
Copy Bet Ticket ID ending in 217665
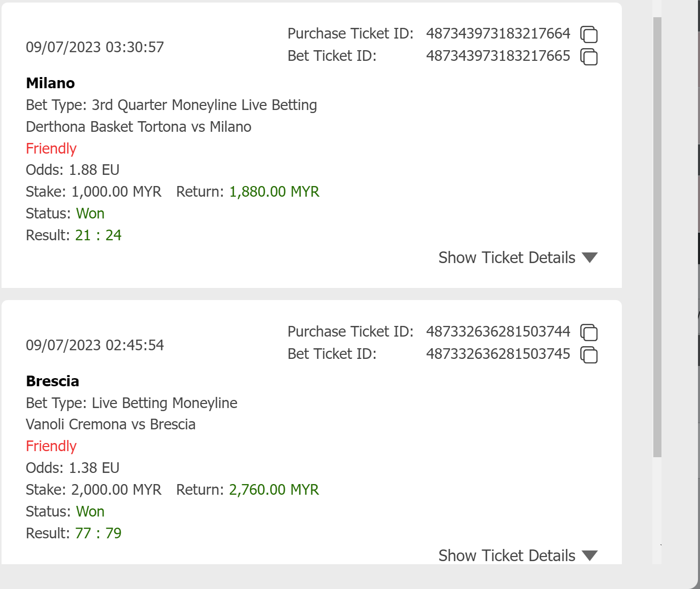click(x=588, y=57)
